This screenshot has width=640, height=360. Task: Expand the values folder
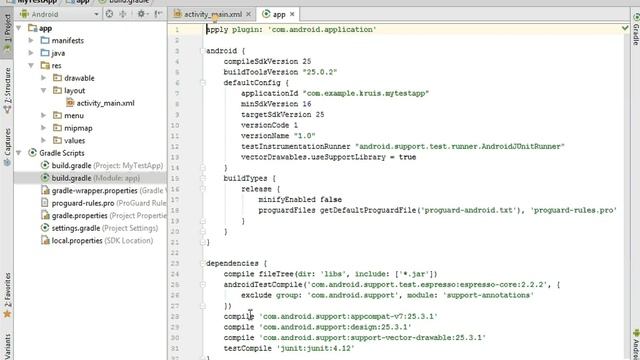tap(44, 140)
